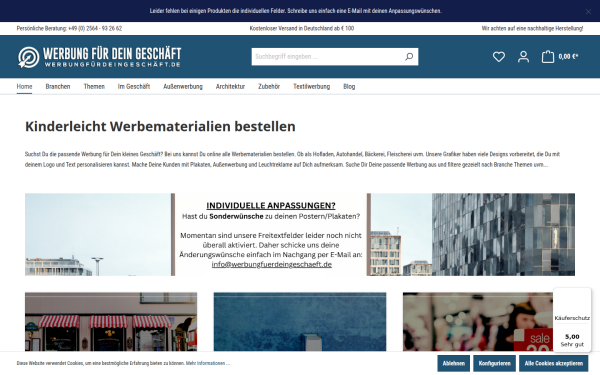This screenshot has height=375, width=600.
Task: Click the nachhaltige Herstellung notice text
Action: click(x=532, y=28)
